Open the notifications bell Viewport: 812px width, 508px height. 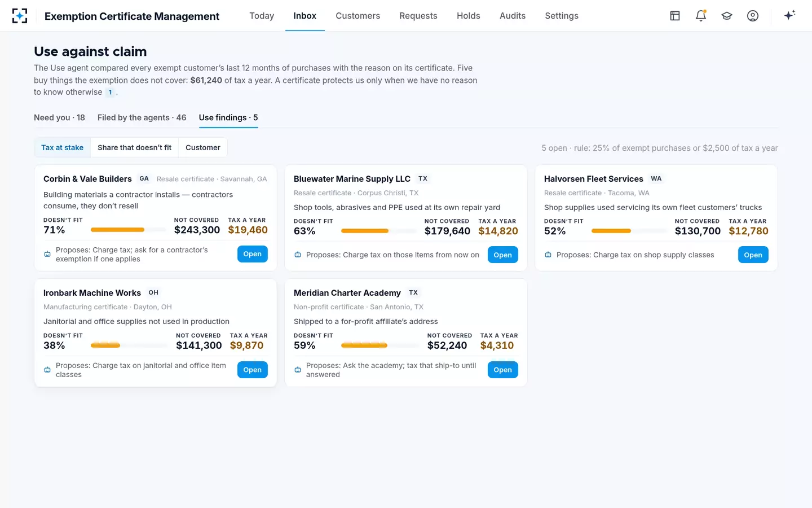click(701, 16)
